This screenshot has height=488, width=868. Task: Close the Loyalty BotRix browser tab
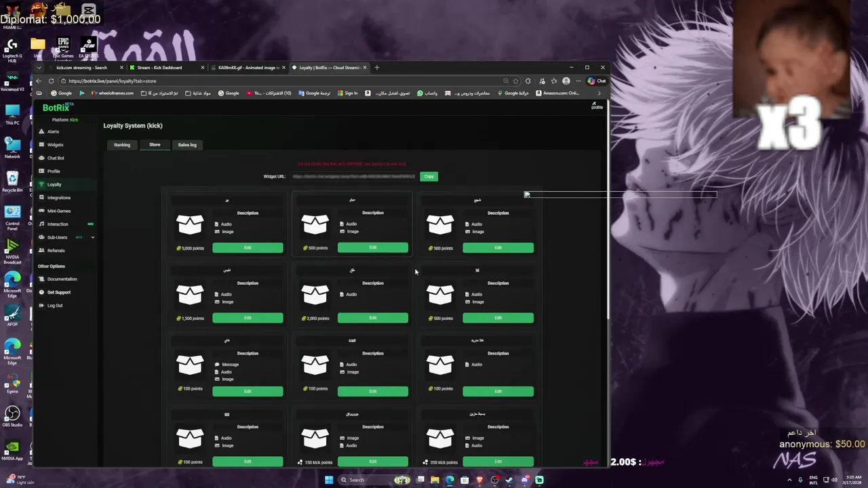point(365,67)
